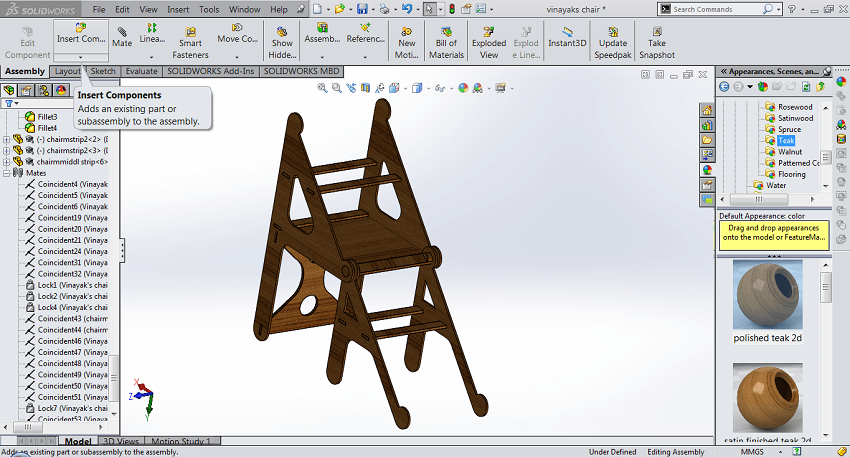Screen dimensions: 850x457
Task: Open the Move Component dropdown arrow
Action: click(x=237, y=56)
